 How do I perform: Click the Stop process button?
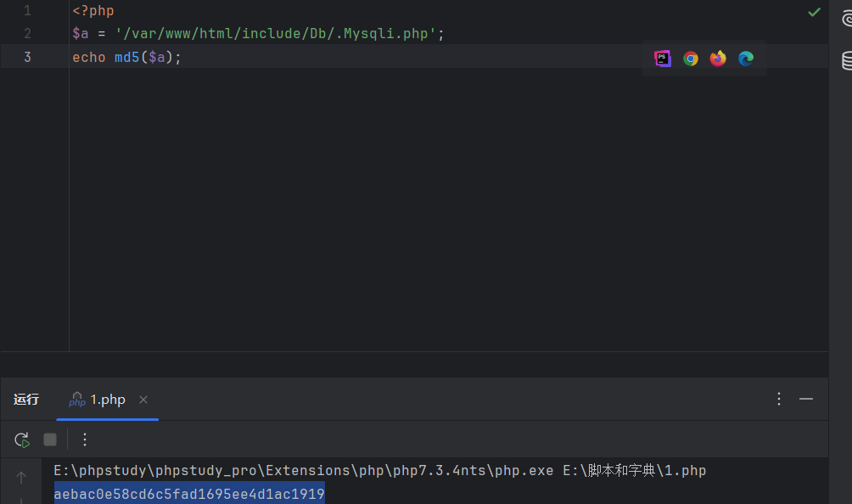(x=50, y=440)
